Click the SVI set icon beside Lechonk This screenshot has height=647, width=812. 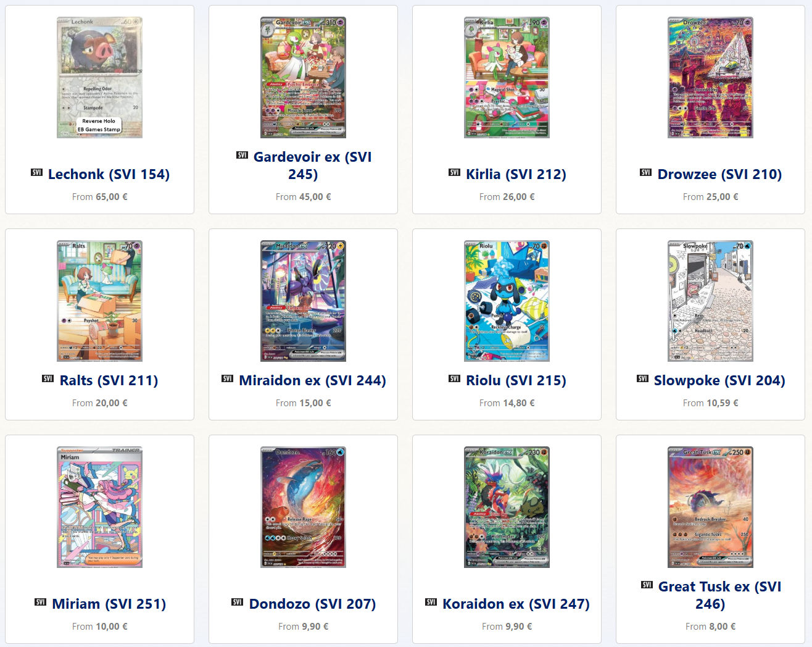pyautogui.click(x=36, y=172)
